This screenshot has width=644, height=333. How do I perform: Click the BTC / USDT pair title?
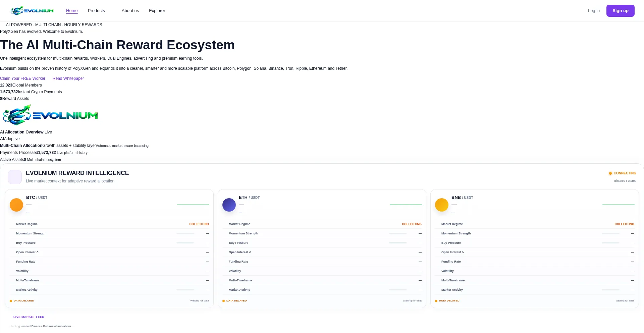click(x=37, y=198)
